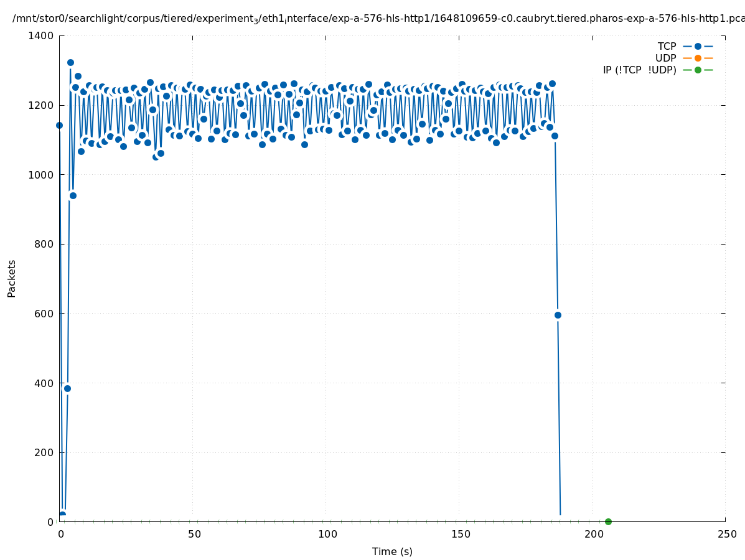Image resolution: width=745 pixels, height=560 pixels.
Task: Click the blue TCP legend marker
Action: click(x=698, y=47)
